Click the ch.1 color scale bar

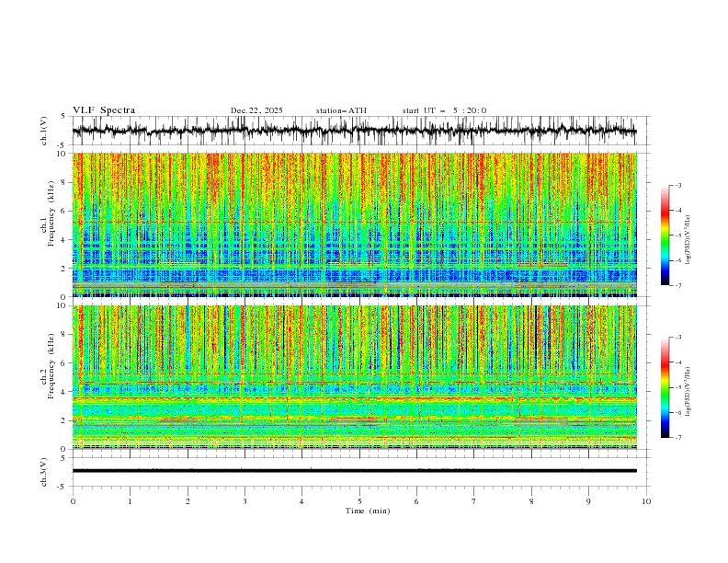[x=665, y=235]
